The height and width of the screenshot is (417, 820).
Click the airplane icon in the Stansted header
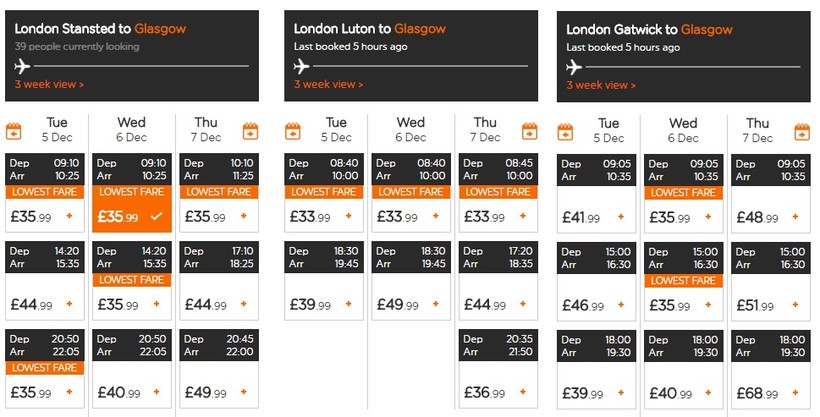[23, 67]
